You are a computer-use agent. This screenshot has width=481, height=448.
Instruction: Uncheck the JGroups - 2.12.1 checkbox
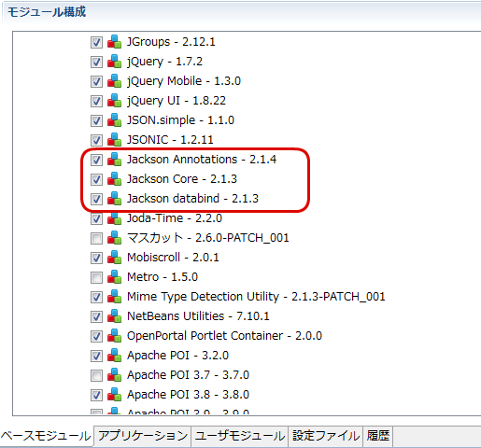pos(96,43)
